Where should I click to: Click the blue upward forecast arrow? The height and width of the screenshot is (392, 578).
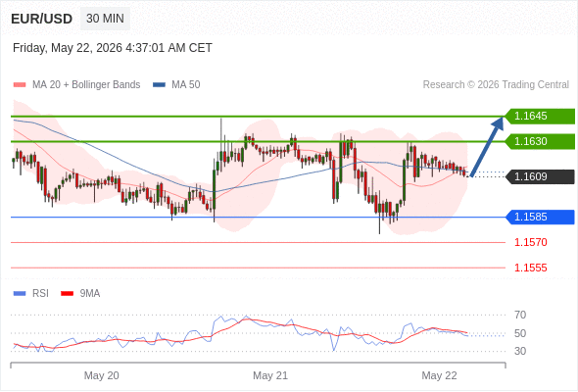pyautogui.click(x=487, y=146)
